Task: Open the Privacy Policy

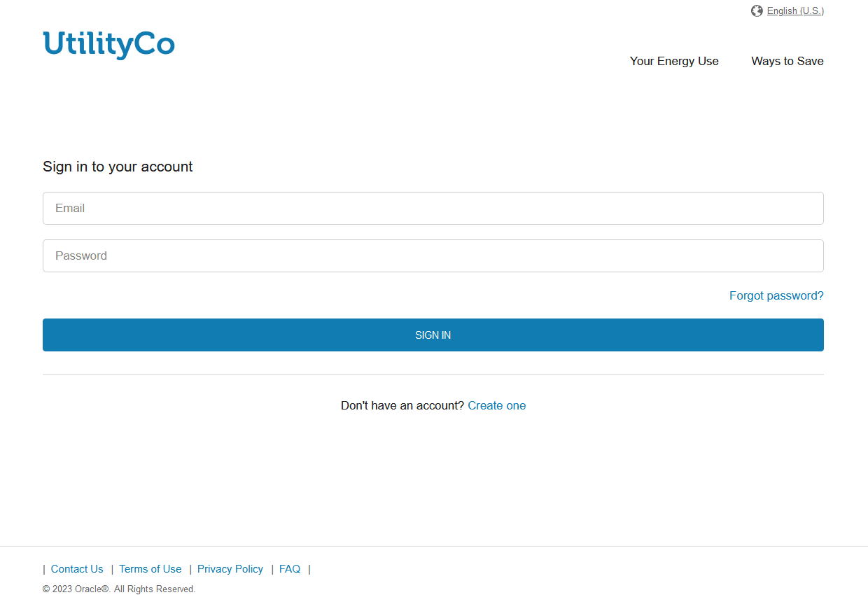Action: [230, 569]
